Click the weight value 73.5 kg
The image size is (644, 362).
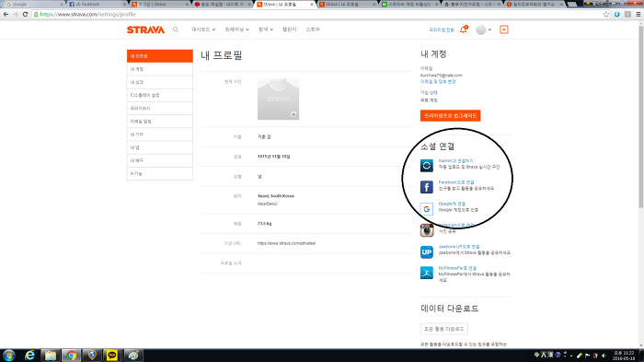(x=265, y=224)
